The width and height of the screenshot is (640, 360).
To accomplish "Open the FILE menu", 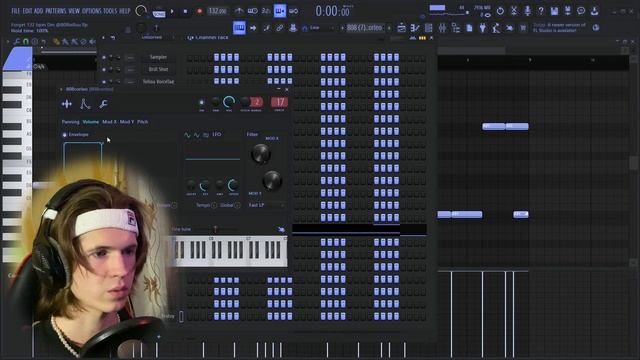I will coord(16,11).
